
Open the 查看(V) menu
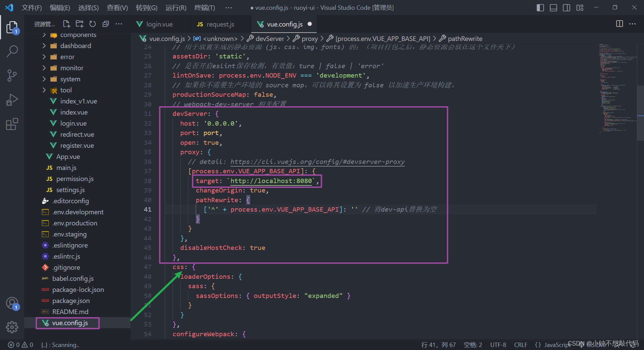click(x=117, y=7)
